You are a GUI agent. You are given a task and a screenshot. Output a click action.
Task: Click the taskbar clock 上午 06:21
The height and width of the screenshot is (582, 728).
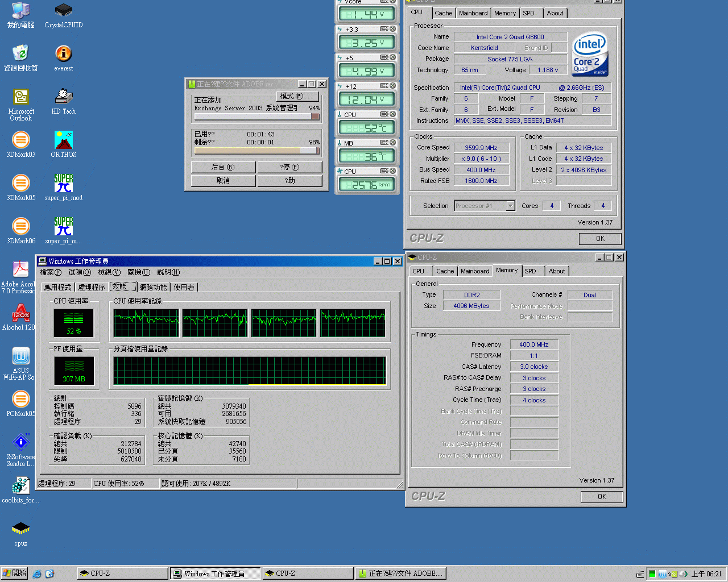click(x=706, y=574)
